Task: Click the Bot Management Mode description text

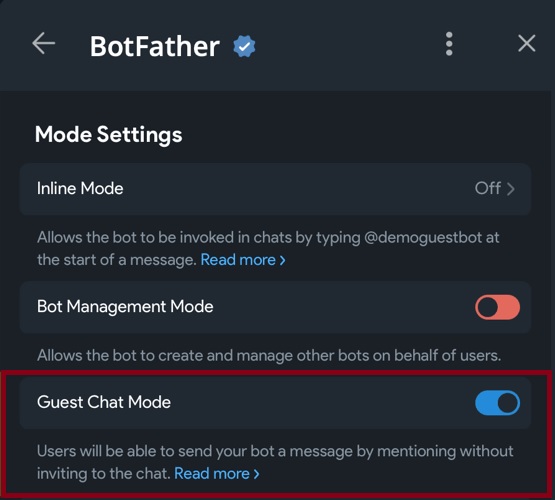Action: 269,356
